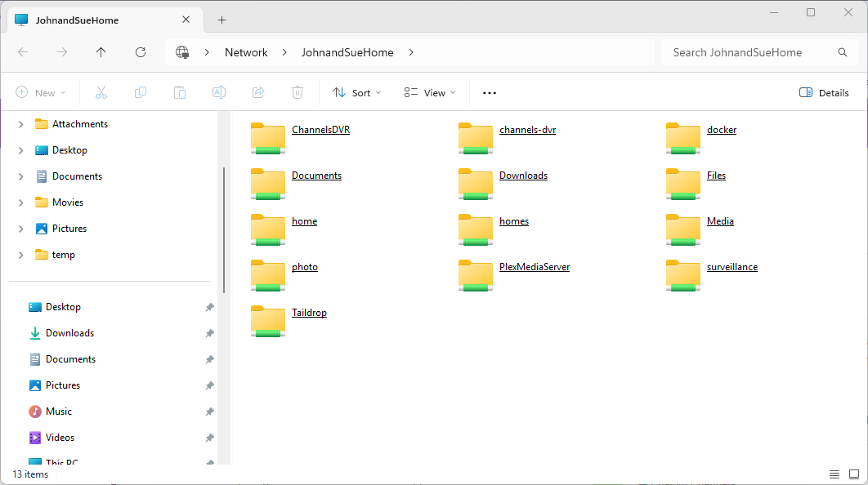Open the Sort dropdown menu
Image resolution: width=868 pixels, height=485 pixels.
pyautogui.click(x=357, y=92)
